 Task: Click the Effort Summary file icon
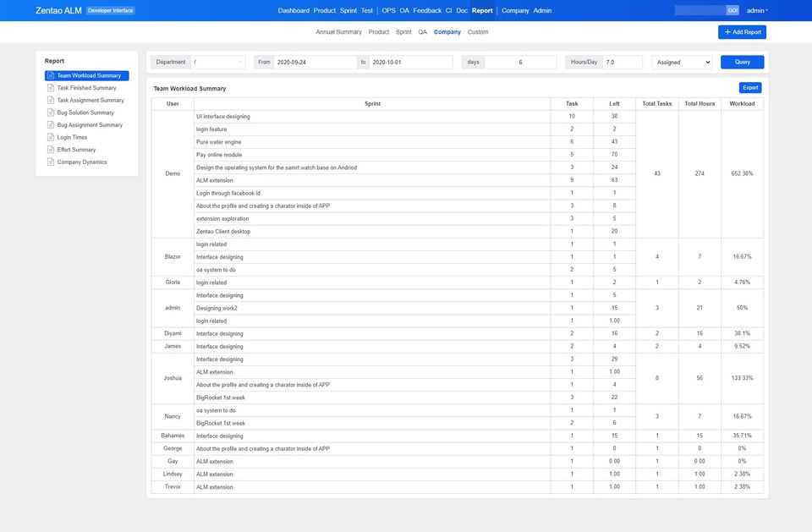click(51, 150)
